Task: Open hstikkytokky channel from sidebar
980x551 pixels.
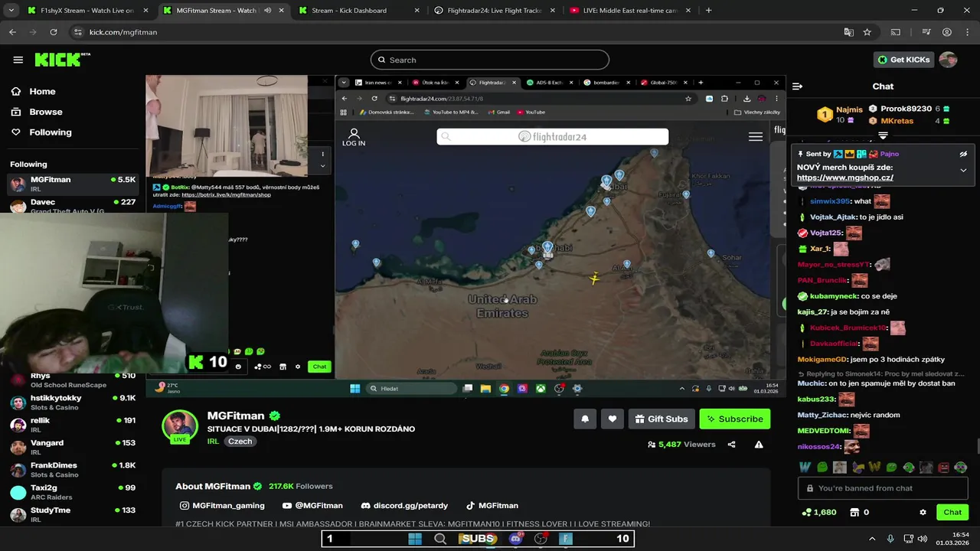Action: point(73,402)
